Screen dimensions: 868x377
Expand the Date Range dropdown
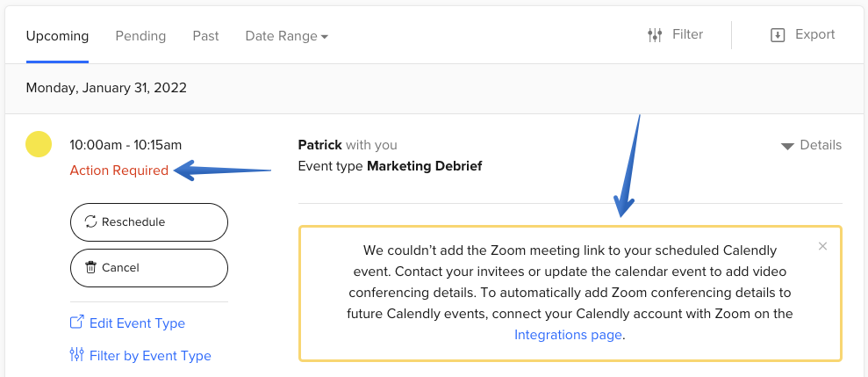(x=287, y=36)
